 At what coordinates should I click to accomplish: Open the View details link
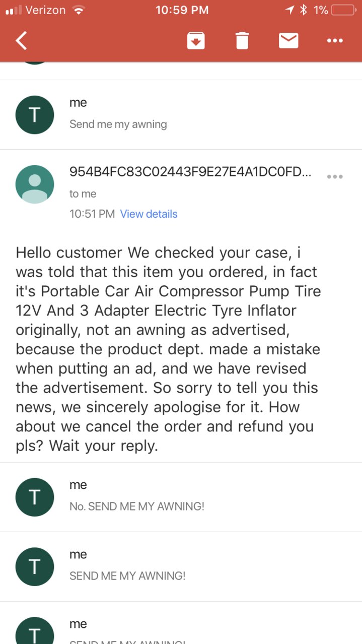pyautogui.click(x=149, y=214)
